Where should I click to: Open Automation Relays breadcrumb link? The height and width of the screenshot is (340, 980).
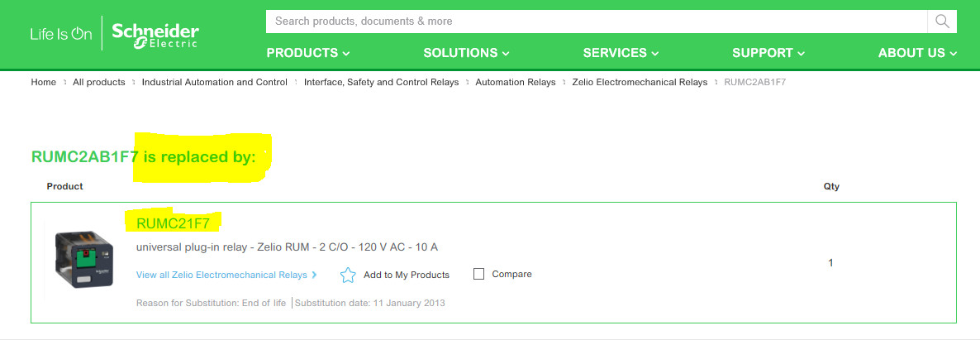pyautogui.click(x=515, y=82)
